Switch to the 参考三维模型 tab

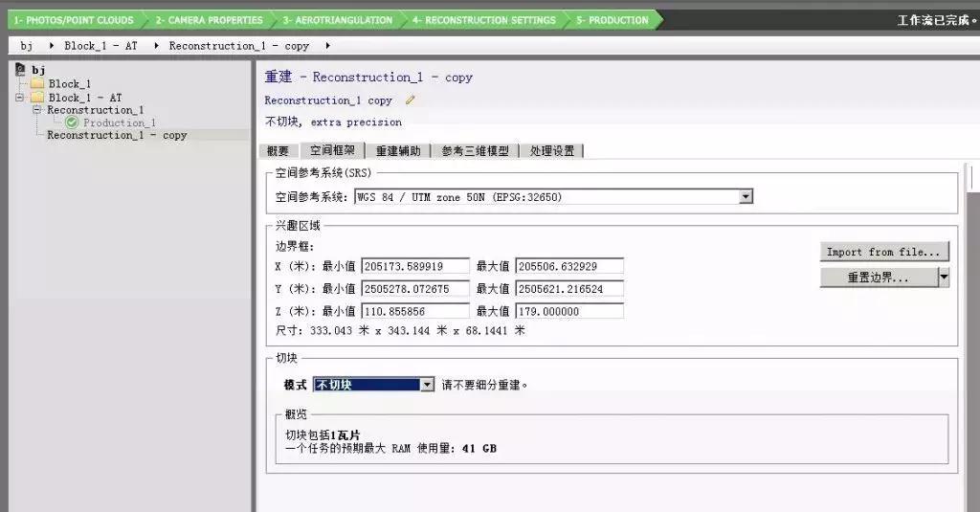(475, 150)
